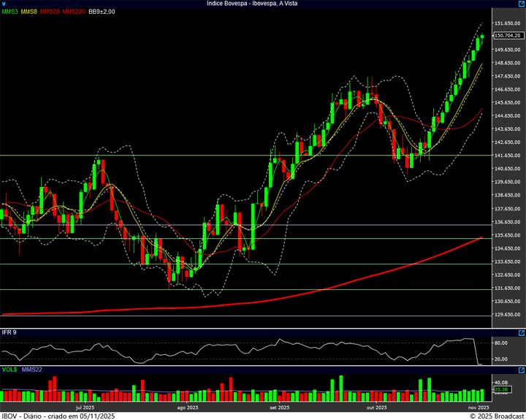Click the VOL$ panel expand icon
Image resolution: width=526 pixels, height=420 pixels.
click(x=521, y=370)
